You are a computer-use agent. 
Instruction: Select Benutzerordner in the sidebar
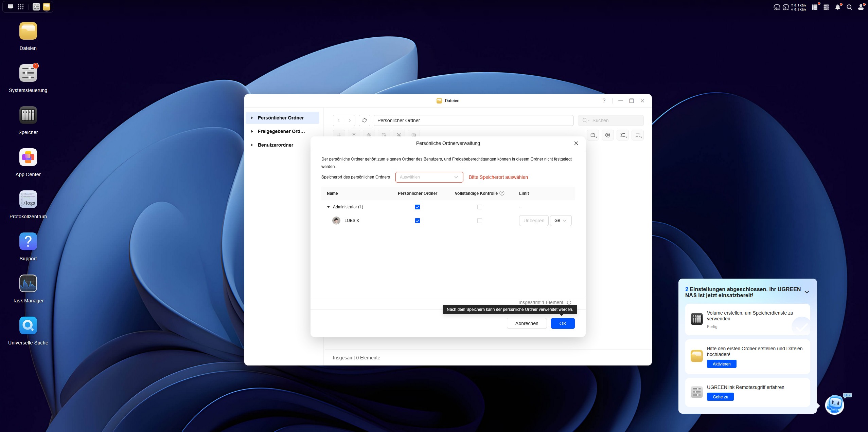click(275, 145)
